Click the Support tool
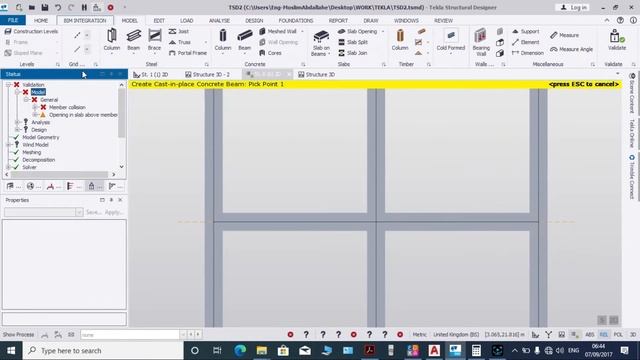 click(x=526, y=31)
